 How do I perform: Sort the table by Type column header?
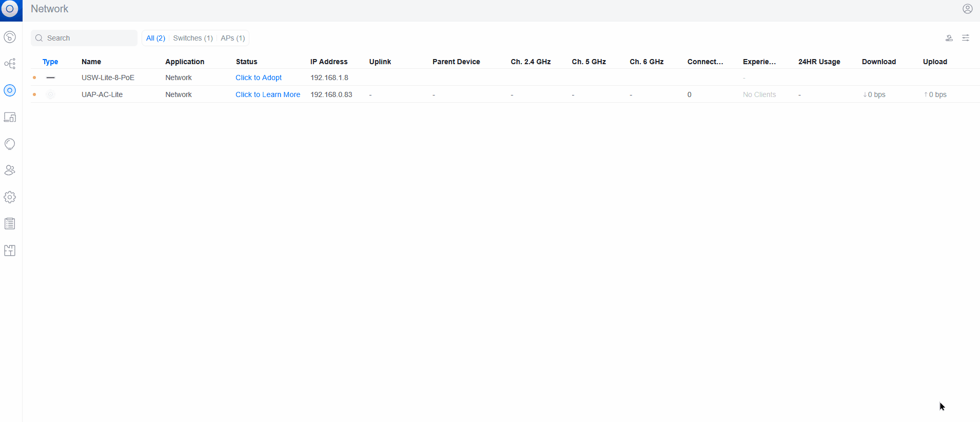coord(50,62)
